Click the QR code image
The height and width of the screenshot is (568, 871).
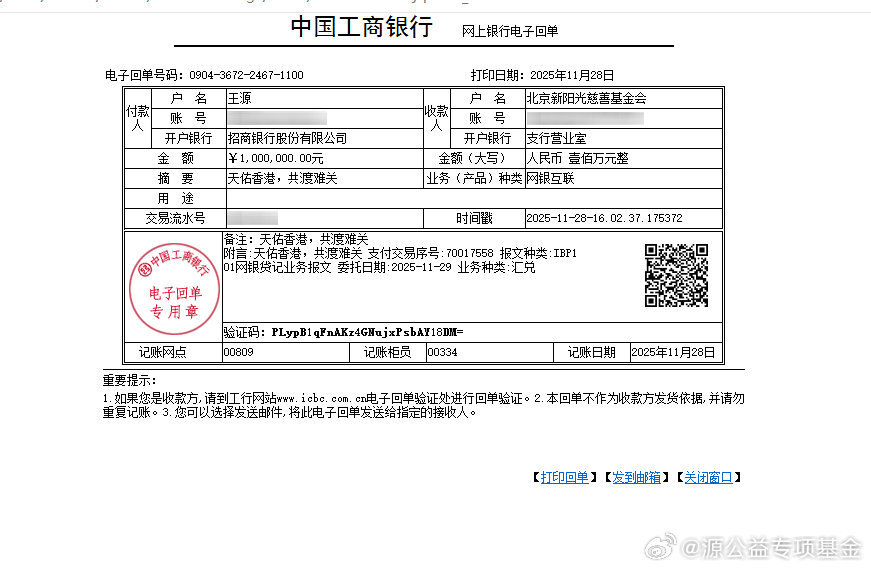click(676, 275)
